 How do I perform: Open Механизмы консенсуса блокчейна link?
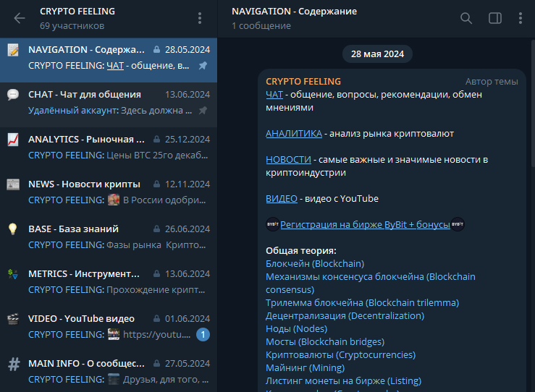tap(370, 284)
